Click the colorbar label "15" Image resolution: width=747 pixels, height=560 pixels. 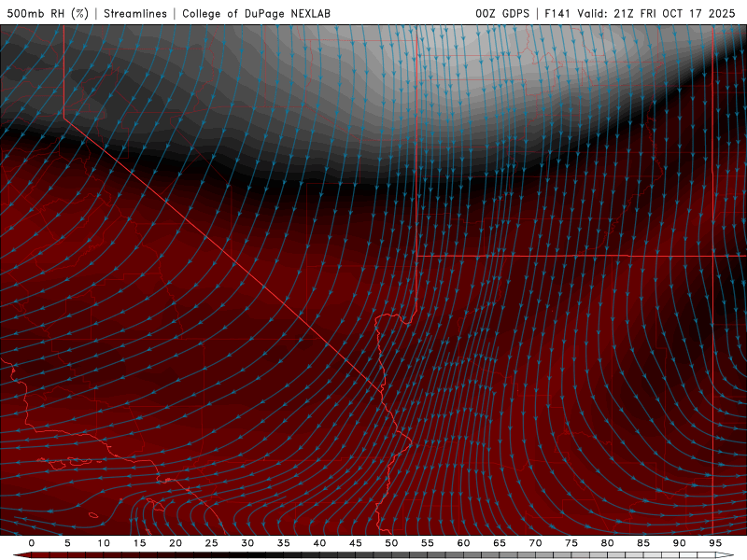pos(139,543)
